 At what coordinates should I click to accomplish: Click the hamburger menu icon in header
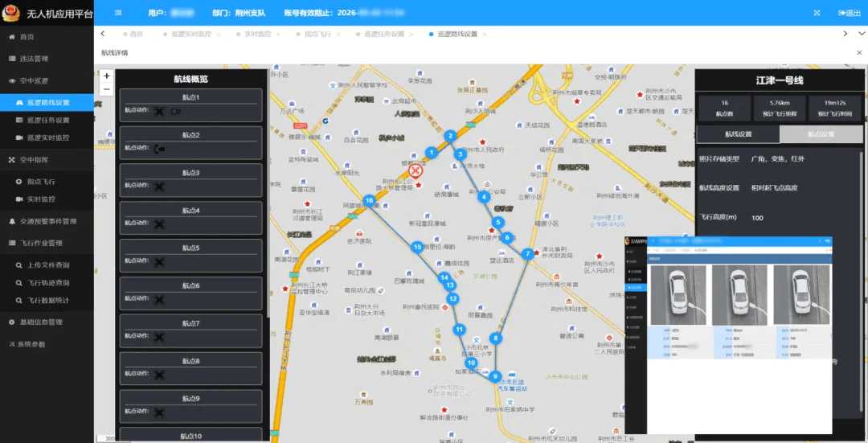pos(118,13)
